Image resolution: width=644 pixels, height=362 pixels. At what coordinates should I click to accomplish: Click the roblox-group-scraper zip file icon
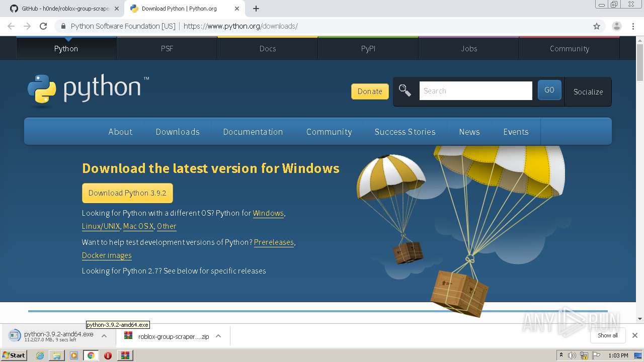(x=129, y=336)
